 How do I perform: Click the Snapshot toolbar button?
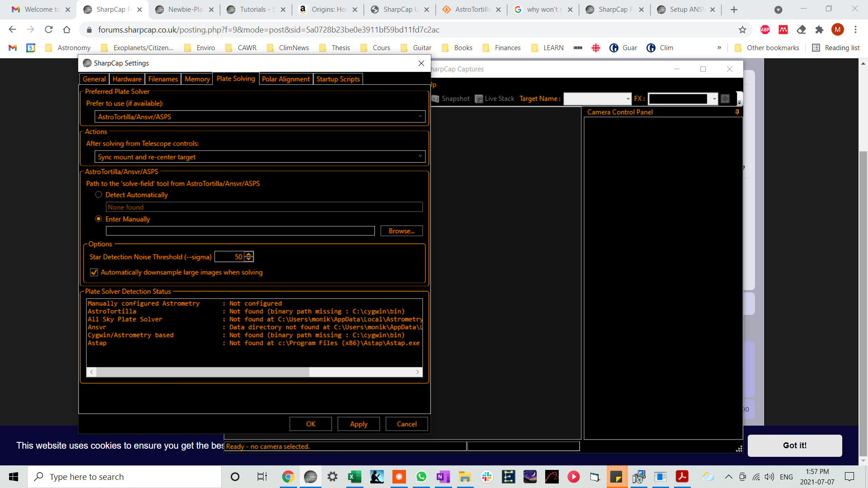(451, 99)
